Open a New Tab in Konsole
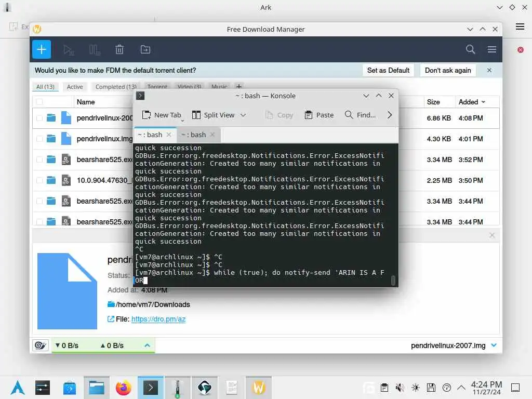 coord(162,115)
